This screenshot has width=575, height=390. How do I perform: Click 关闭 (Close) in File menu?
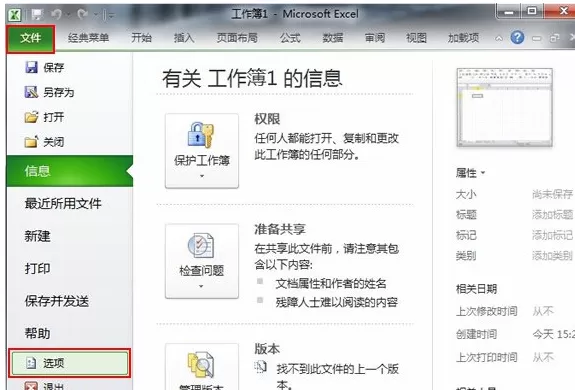click(x=44, y=142)
